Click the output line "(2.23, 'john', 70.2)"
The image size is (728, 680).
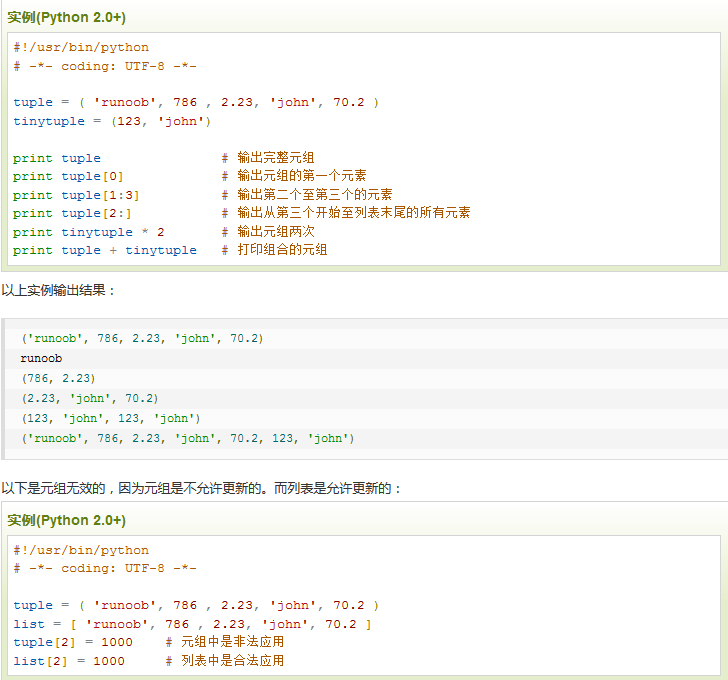point(89,398)
